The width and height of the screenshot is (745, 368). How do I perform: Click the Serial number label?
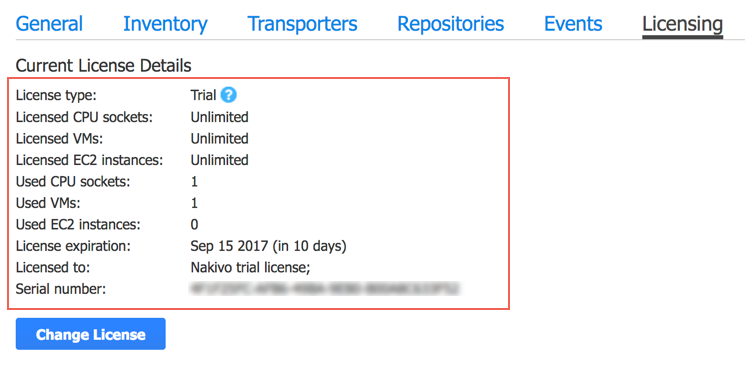[61, 288]
